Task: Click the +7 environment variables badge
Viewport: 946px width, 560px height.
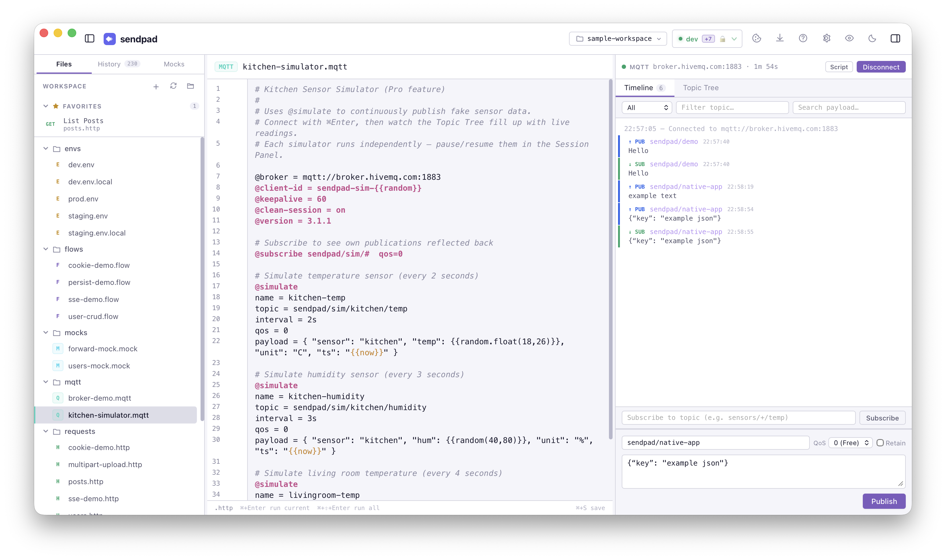Action: point(708,39)
